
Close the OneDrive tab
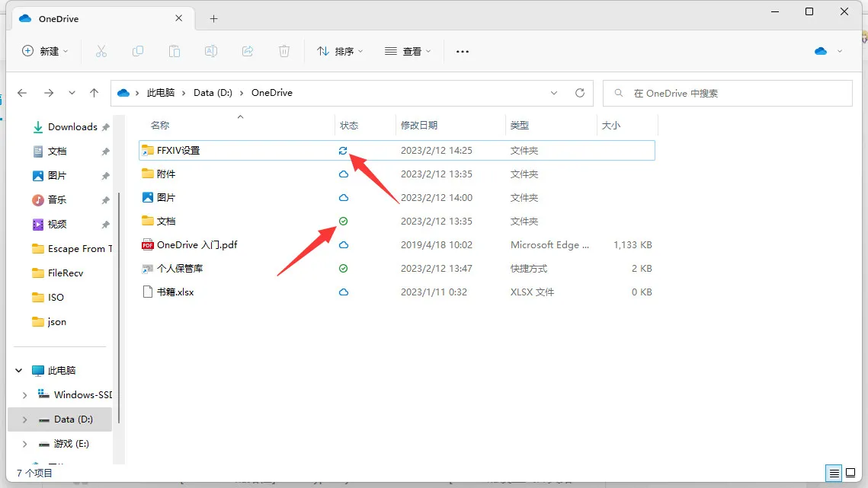(179, 18)
